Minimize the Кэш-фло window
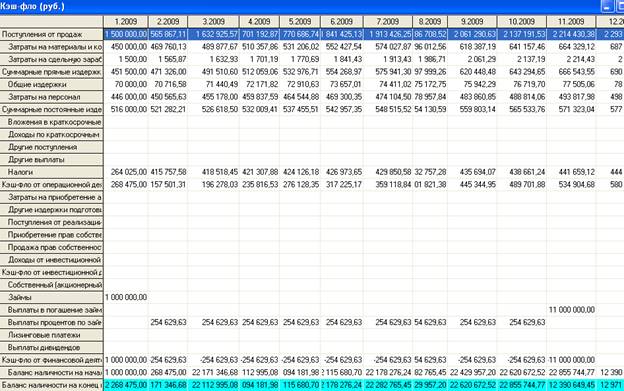The width and height of the screenshot is (624, 391). click(x=607, y=6)
